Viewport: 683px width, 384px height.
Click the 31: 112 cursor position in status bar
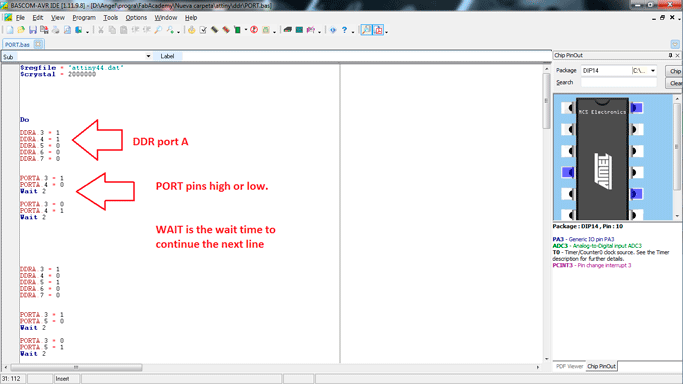(x=12, y=378)
